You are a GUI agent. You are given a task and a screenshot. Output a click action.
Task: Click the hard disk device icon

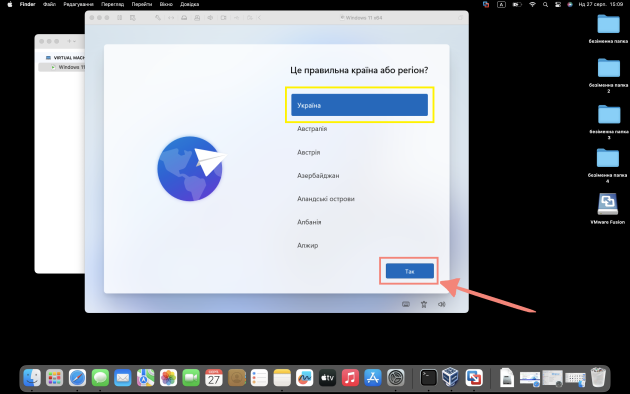pyautogui.click(x=184, y=18)
